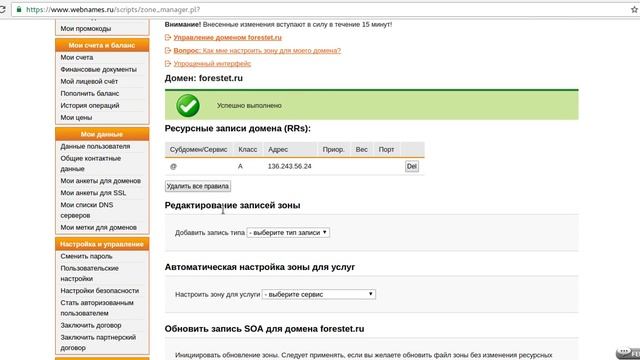
Task: Click the Приор. column header
Action: click(333, 150)
